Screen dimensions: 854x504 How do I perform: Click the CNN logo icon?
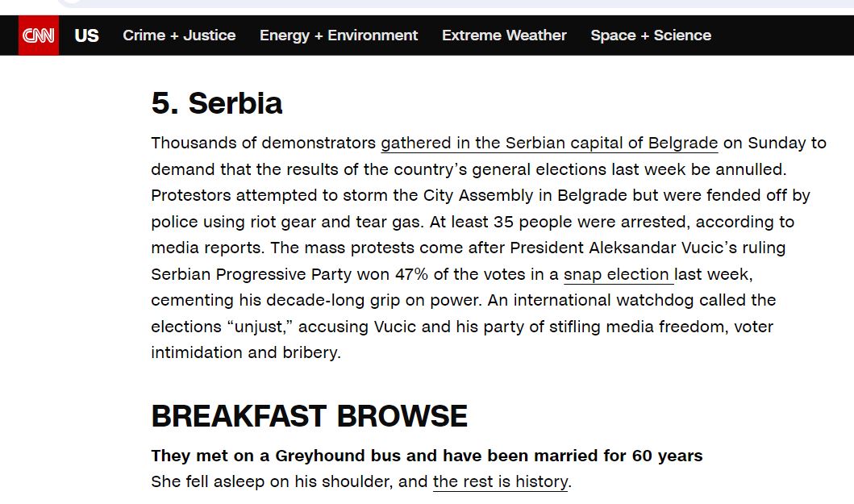[x=39, y=35]
